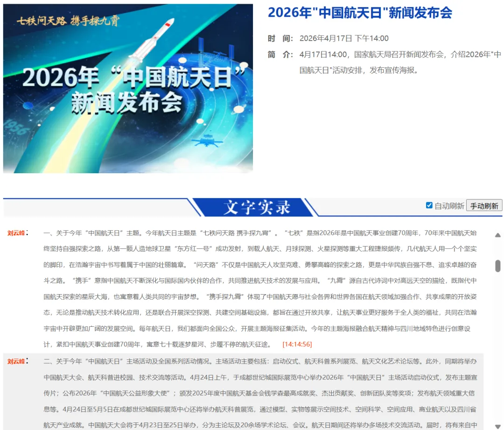Click the red timestamp [14:14:56]
Image resolution: width=504 pixels, height=430 pixels.
pos(297,345)
